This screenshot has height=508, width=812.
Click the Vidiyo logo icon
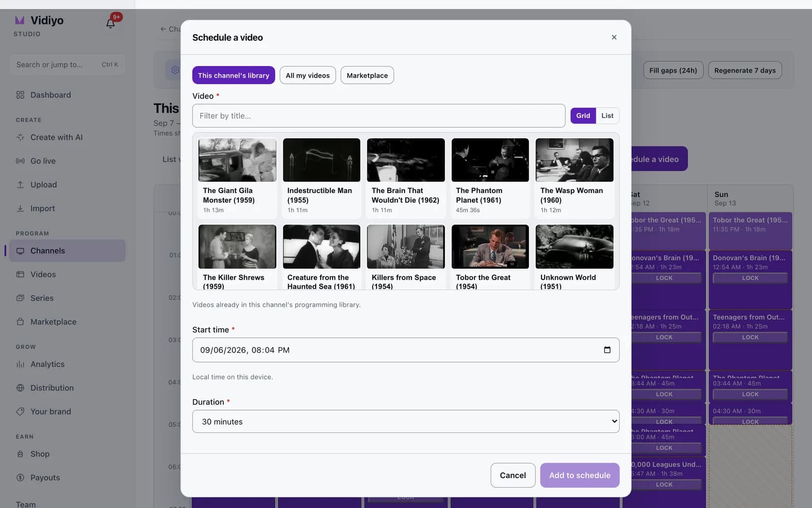pyautogui.click(x=20, y=20)
